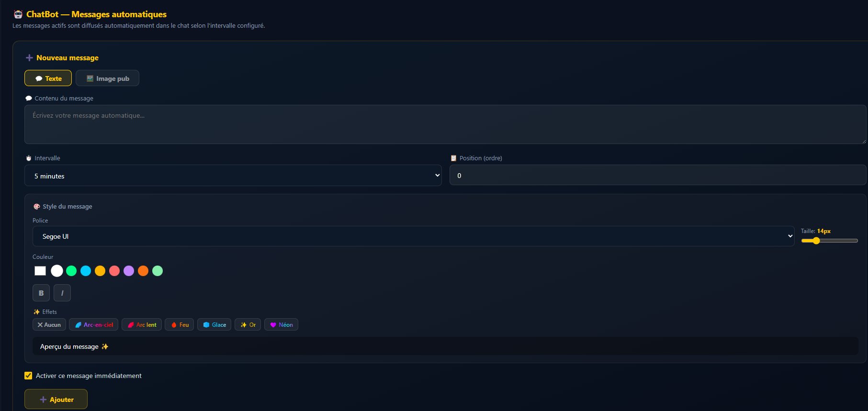Expand the Police font dropdown
This screenshot has height=411, width=868.
coord(413,236)
